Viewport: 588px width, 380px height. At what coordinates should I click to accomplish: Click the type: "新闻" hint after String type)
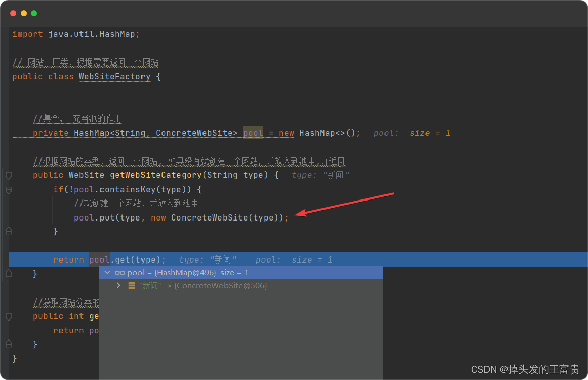320,175
